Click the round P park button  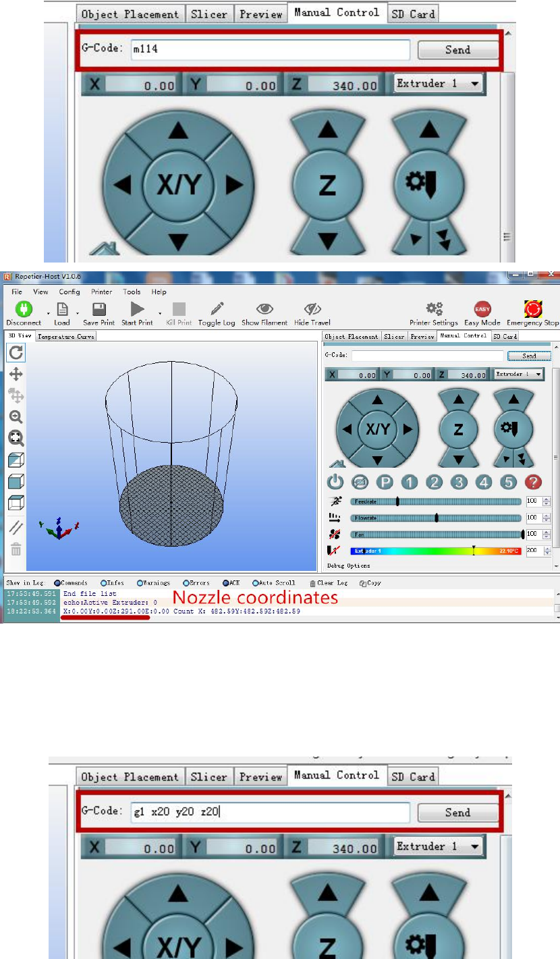point(385,482)
